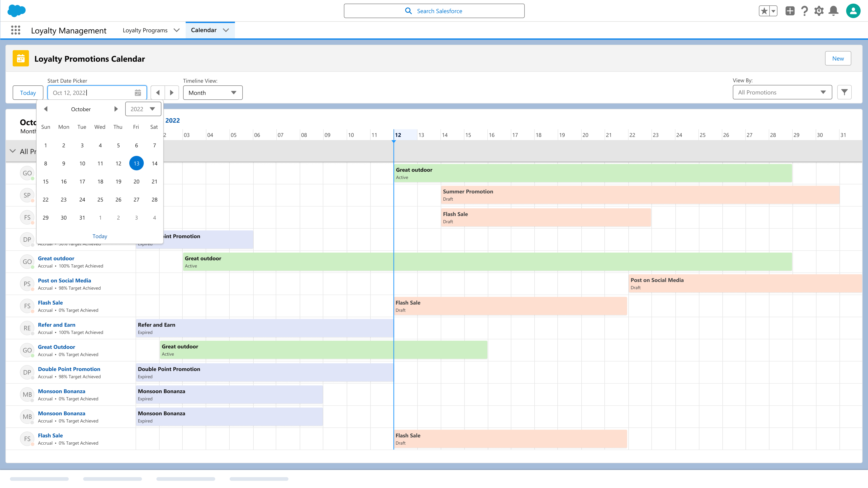Click the New button
Viewport: 868px width, 488px height.
838,59
